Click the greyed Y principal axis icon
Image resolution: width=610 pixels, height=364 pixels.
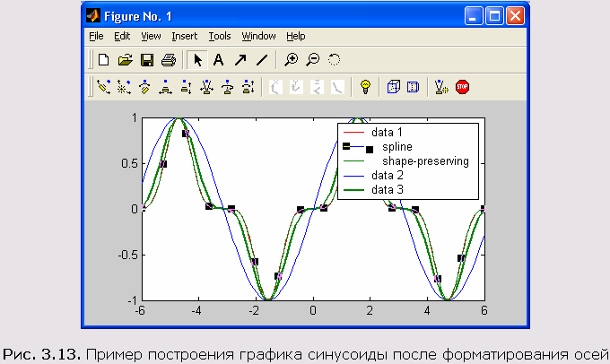click(x=296, y=87)
